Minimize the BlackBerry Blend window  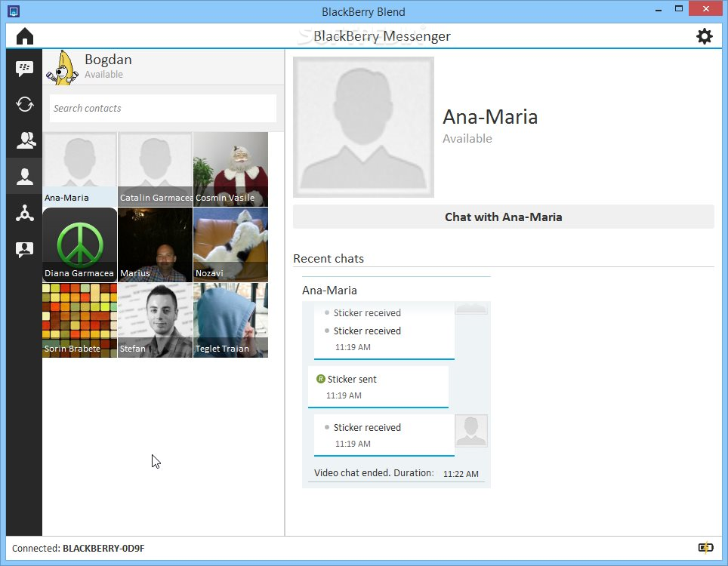point(659,9)
